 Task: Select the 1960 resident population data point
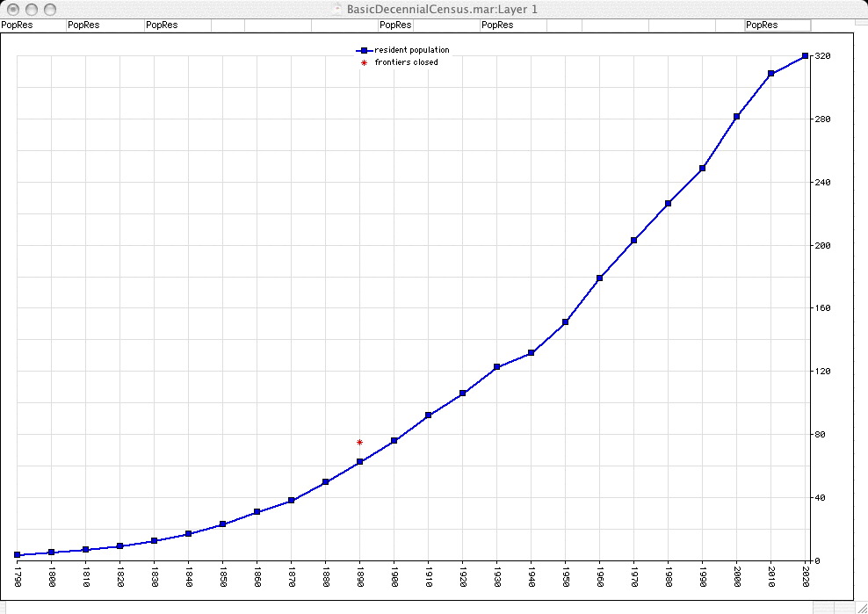[599, 278]
